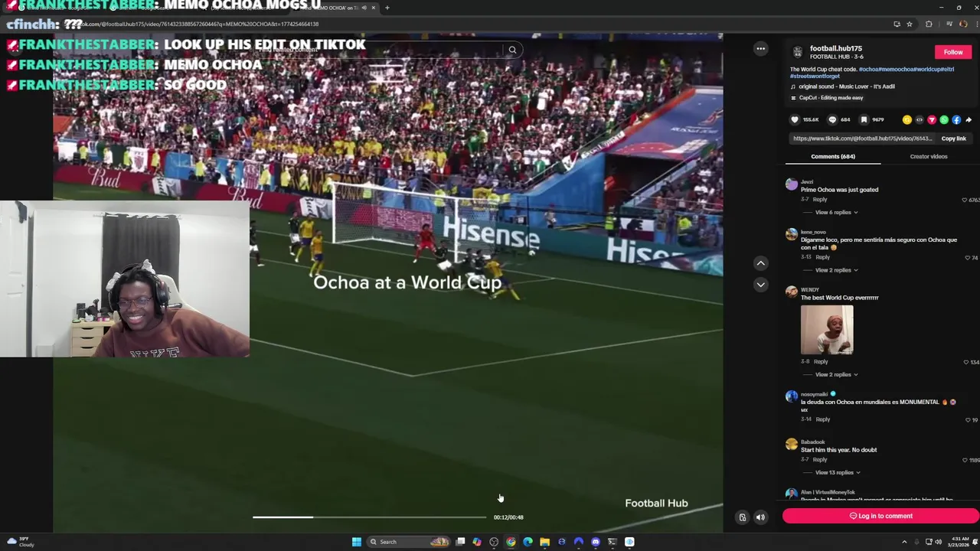This screenshot has height=551, width=980.
Task: Click the tiktok.com video URL field
Action: coord(862,139)
